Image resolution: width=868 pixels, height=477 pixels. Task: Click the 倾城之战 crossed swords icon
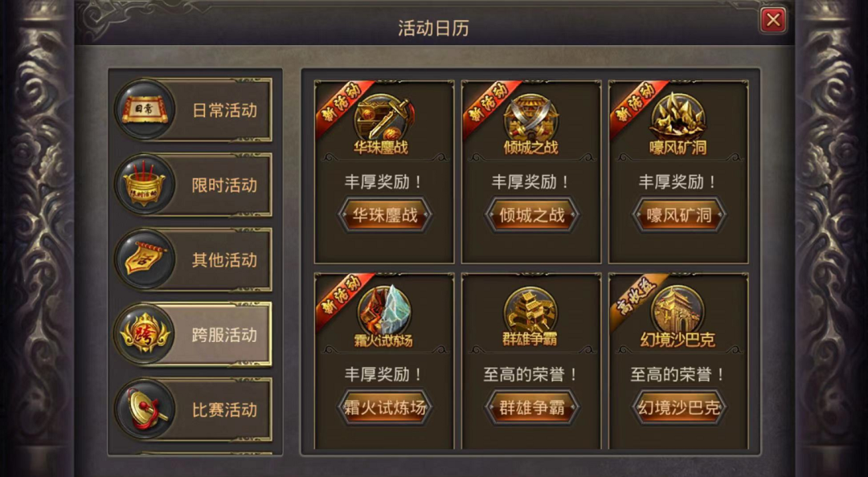[x=531, y=117]
